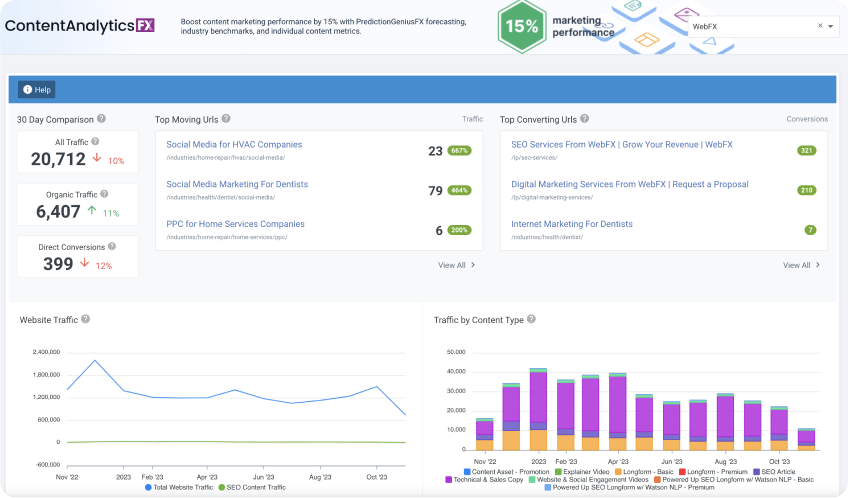Click the 464% growth badge

click(459, 190)
